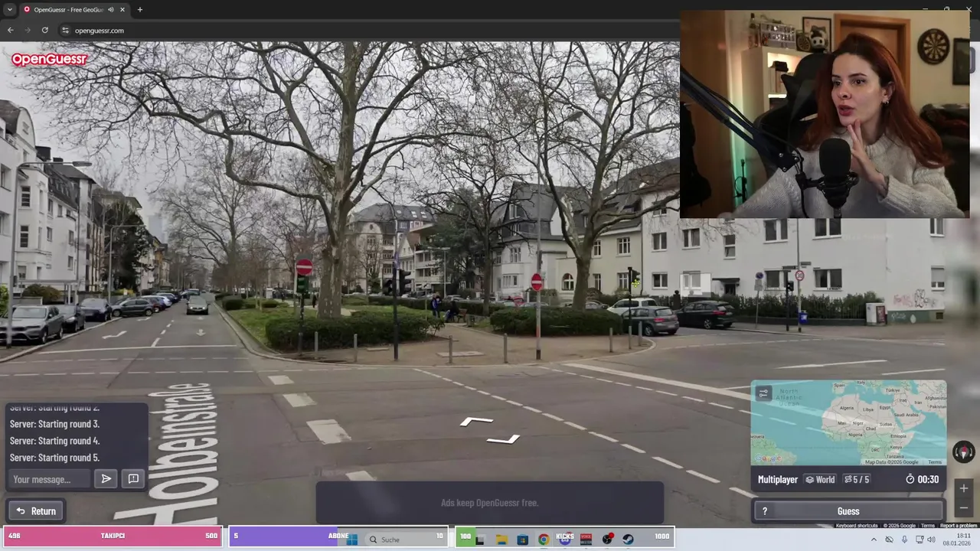Image resolution: width=980 pixels, height=551 pixels.
Task: View site information icon in address bar
Action: pos(66,31)
